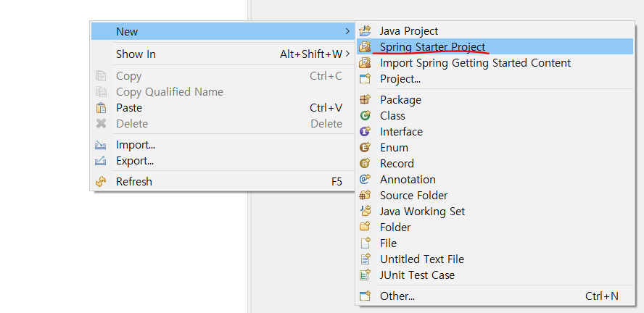Choose Copy Qualified Name entry
The width and height of the screenshot is (644, 313).
click(x=222, y=92)
